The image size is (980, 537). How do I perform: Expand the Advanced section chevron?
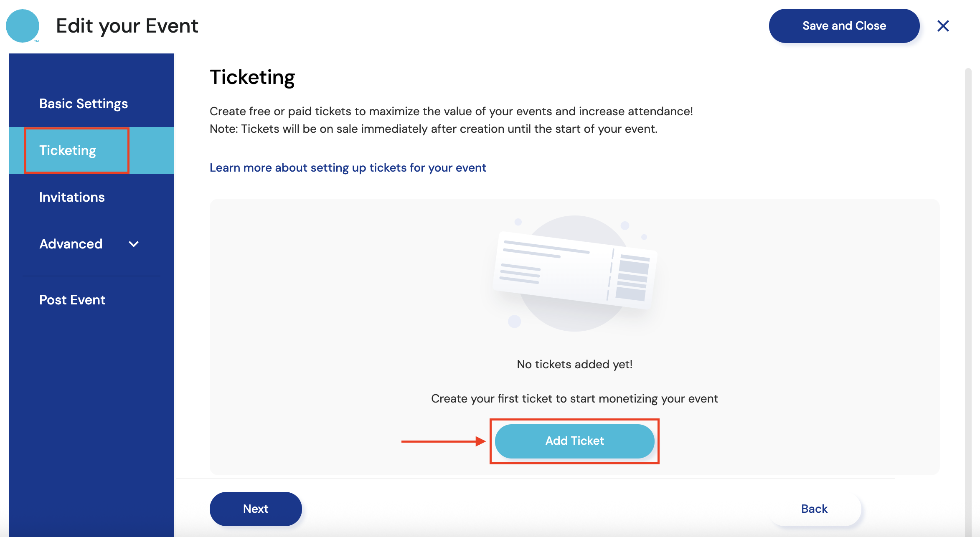pyautogui.click(x=134, y=244)
